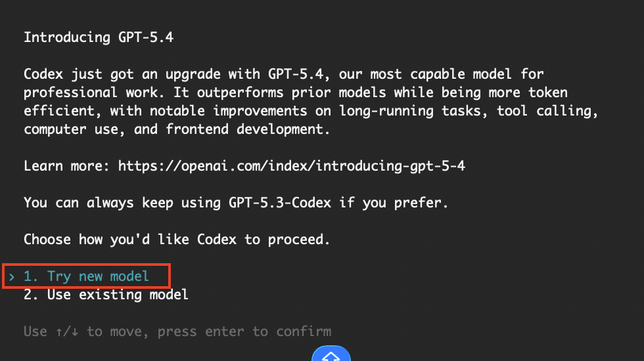Click the selection caret beside option 1
The width and height of the screenshot is (644, 361).
coord(11,276)
